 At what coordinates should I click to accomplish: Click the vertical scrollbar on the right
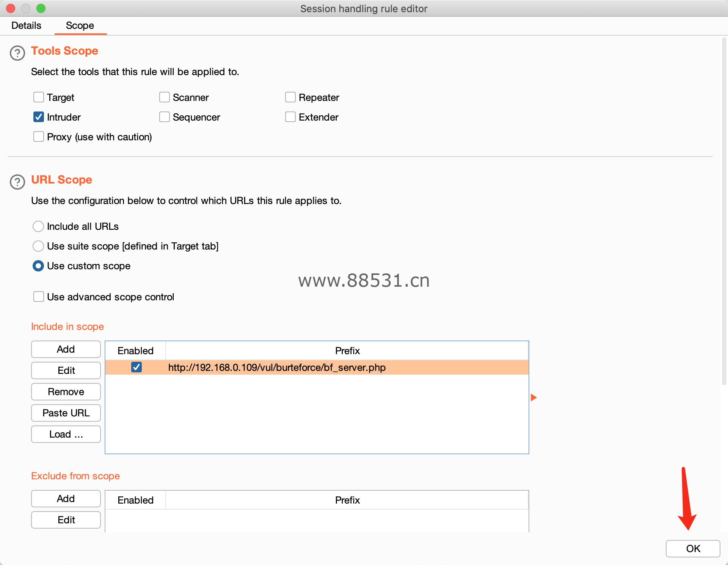724,211
